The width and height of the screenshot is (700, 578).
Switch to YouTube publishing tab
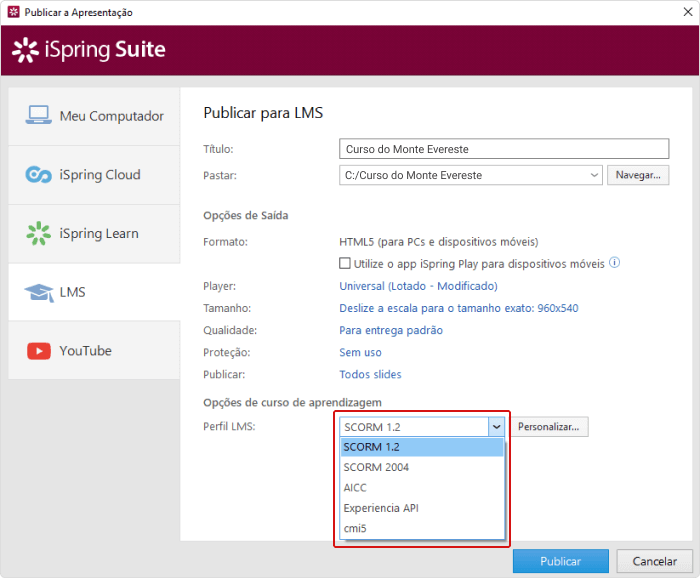[x=94, y=351]
